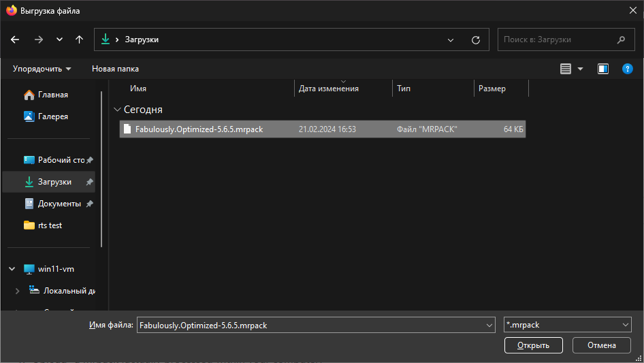Open recent locations chevron next to forward arrow

59,40
